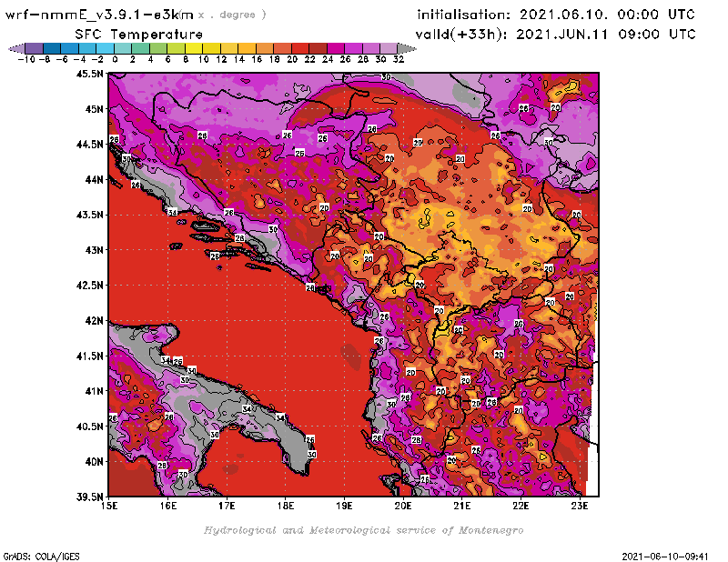Click the '45N' latitude label

[x=94, y=109]
